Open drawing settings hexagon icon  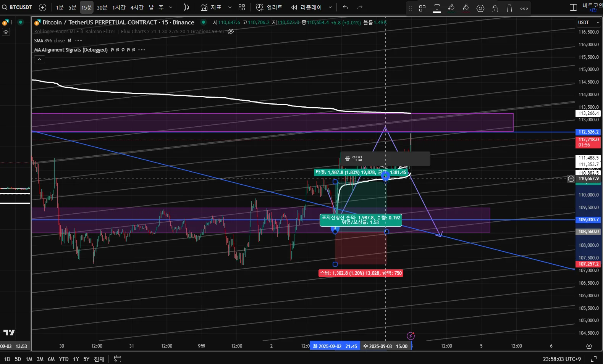click(x=480, y=8)
